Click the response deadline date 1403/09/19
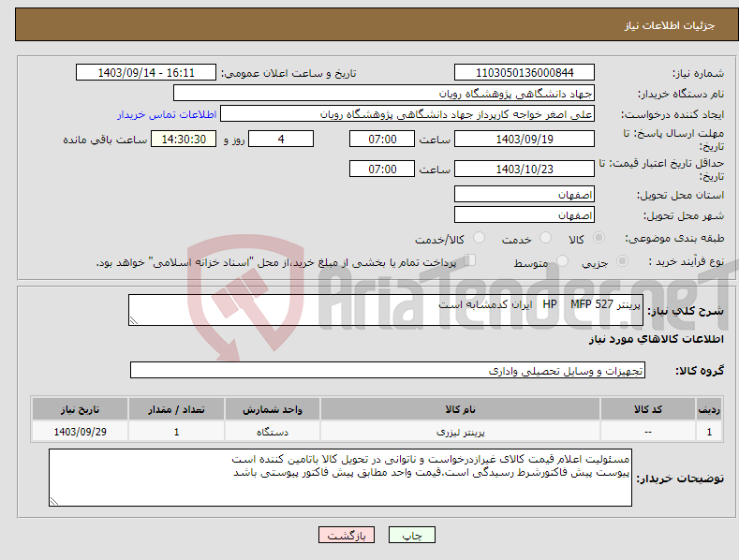739x560 pixels. tap(525, 139)
